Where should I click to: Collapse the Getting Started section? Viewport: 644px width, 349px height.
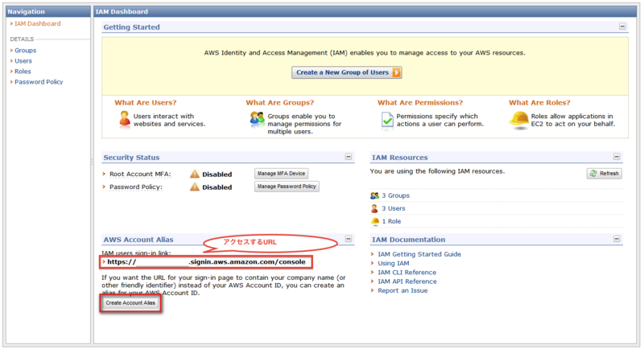pos(622,27)
